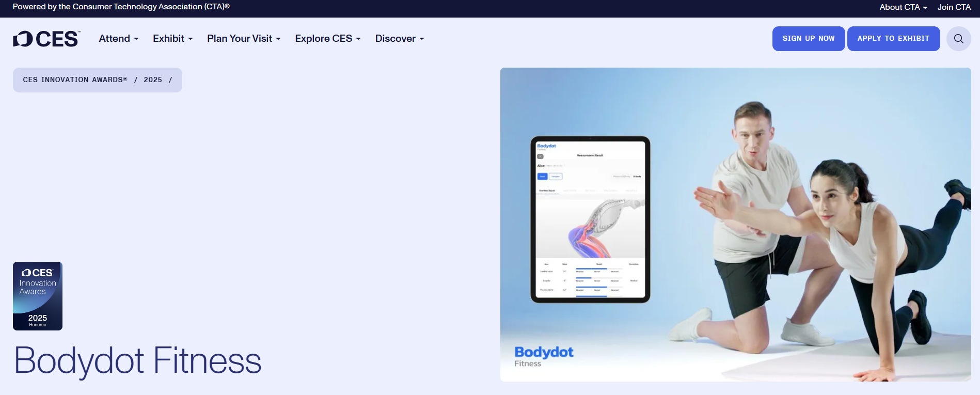
Task: Open the Bodydot Fitness product image
Action: [x=736, y=225]
